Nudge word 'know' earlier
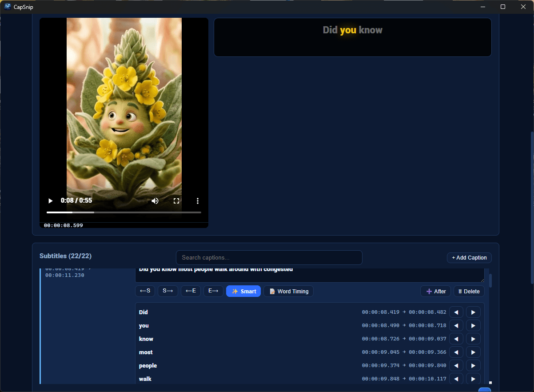 (456, 339)
